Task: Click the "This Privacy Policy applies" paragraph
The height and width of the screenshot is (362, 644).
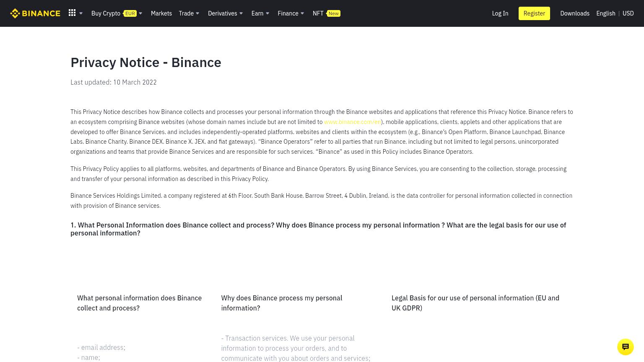Action: pyautogui.click(x=319, y=174)
